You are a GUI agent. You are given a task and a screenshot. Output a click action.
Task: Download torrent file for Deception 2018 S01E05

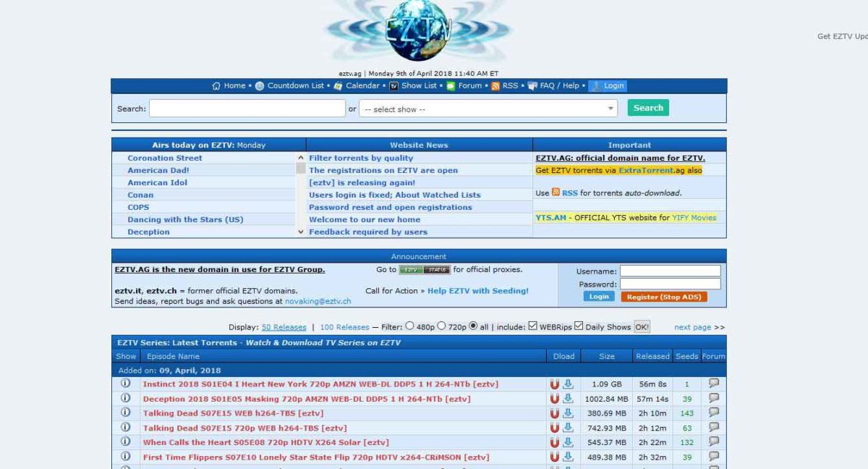click(x=569, y=399)
